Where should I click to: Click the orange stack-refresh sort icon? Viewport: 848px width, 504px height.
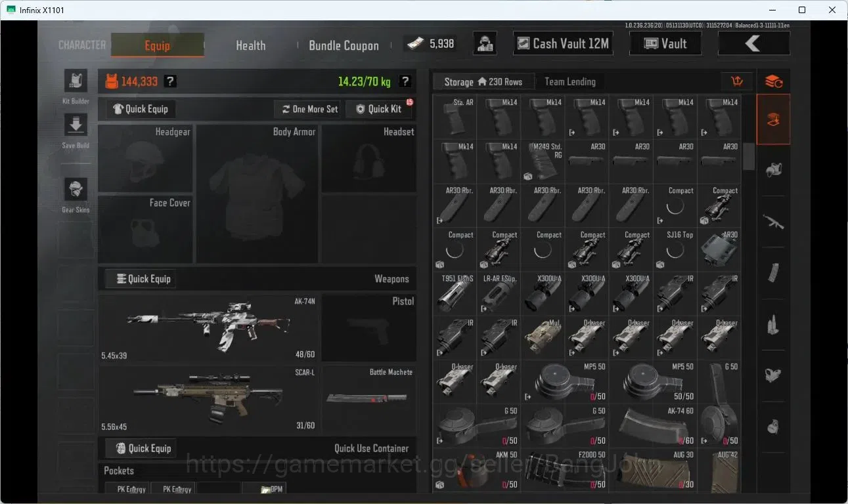(773, 81)
